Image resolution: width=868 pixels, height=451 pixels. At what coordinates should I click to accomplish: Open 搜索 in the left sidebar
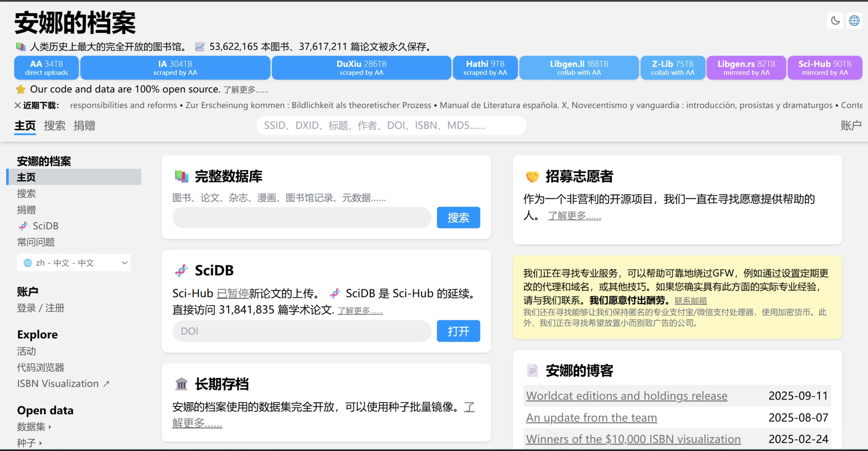26,194
